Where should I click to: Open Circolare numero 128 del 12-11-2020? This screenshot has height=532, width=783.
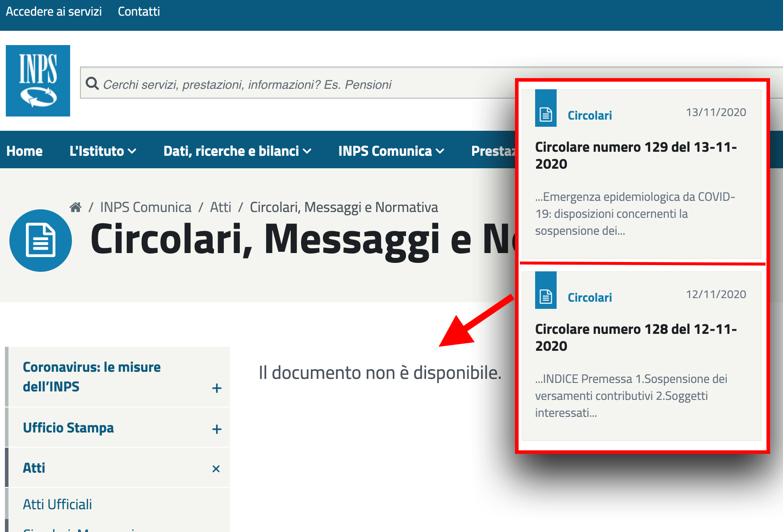[636, 337]
